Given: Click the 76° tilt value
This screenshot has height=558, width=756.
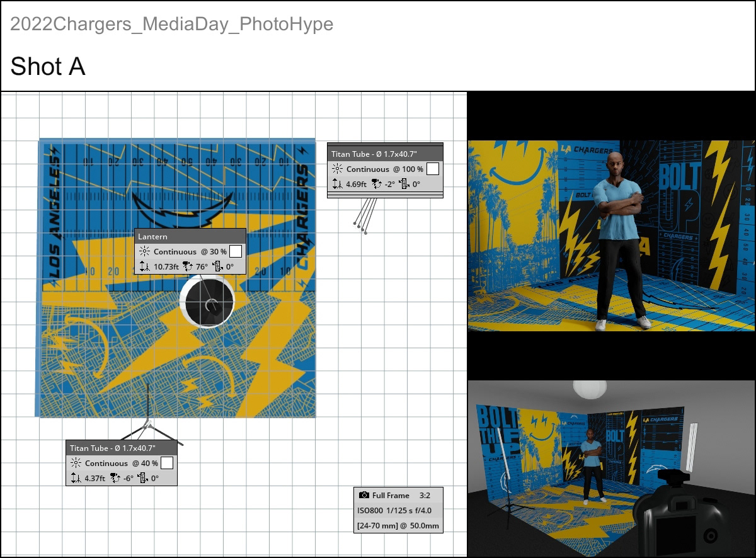Looking at the screenshot, I should click(x=201, y=267).
